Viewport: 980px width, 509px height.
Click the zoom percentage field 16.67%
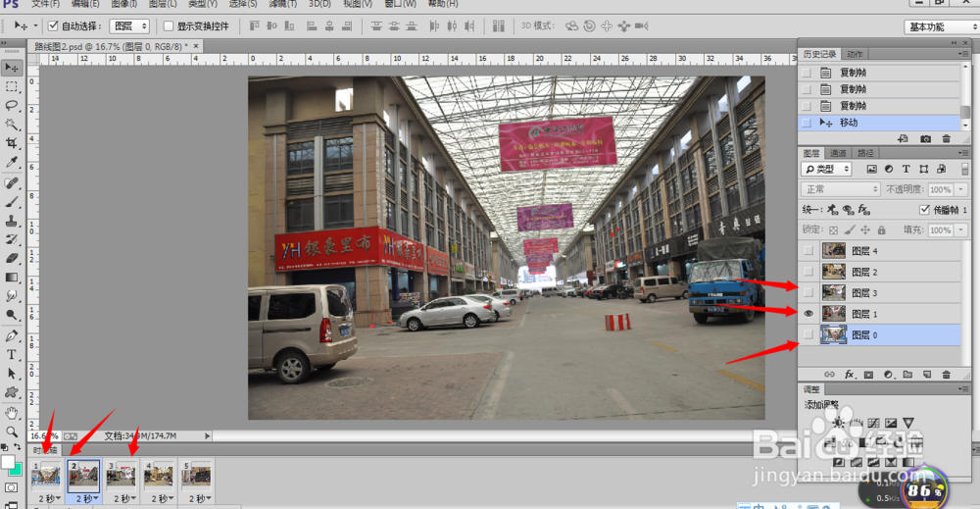44,435
